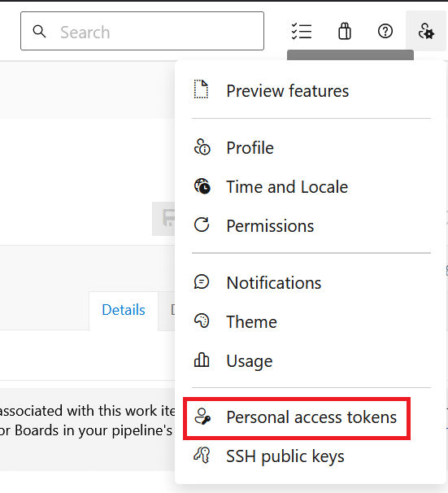Select the Preview features page icon
The height and width of the screenshot is (493, 448).
point(201,89)
